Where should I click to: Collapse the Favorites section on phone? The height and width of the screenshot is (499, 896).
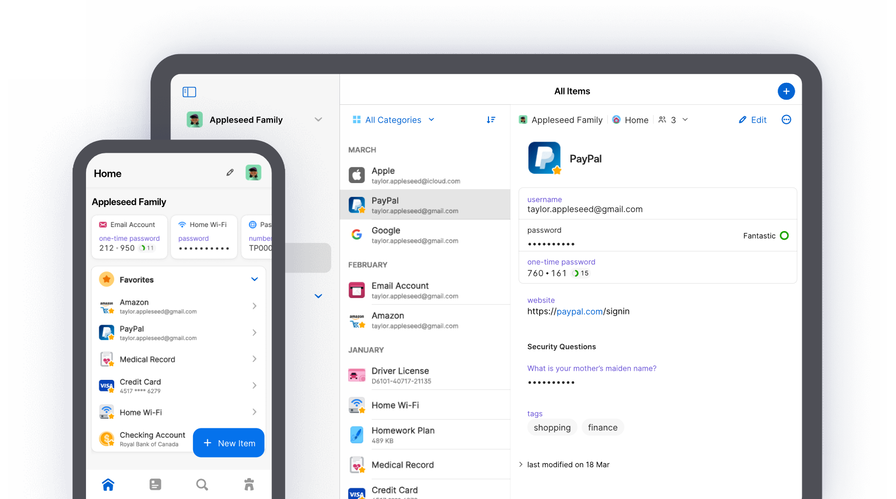click(254, 280)
